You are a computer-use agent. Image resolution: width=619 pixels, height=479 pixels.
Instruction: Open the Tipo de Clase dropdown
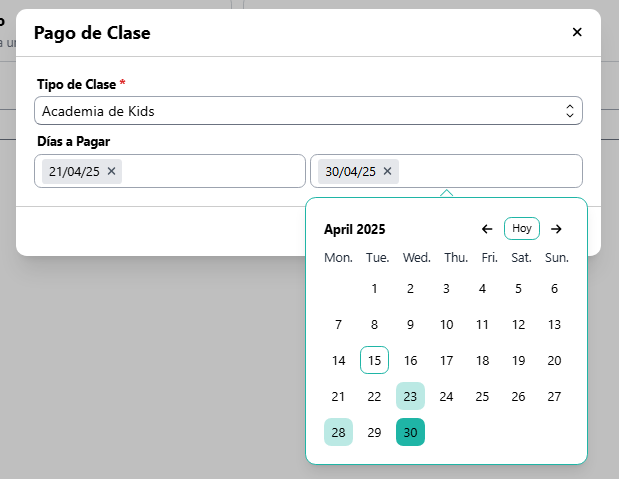(308, 111)
